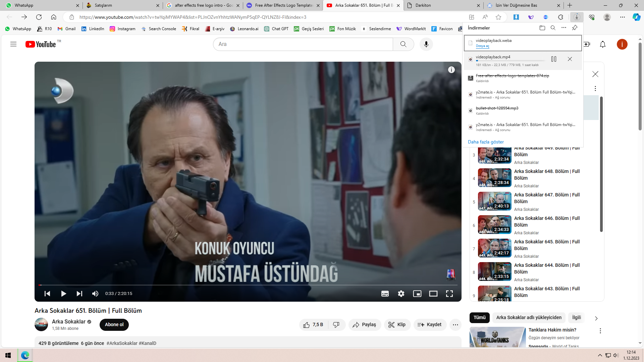Share the video via Paylaş

click(365, 325)
